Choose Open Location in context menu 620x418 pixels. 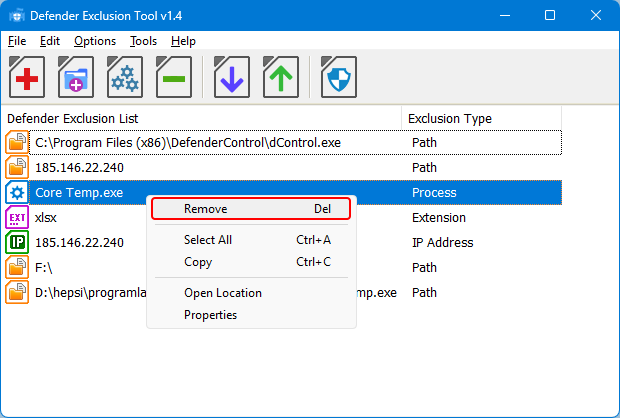[x=222, y=293]
